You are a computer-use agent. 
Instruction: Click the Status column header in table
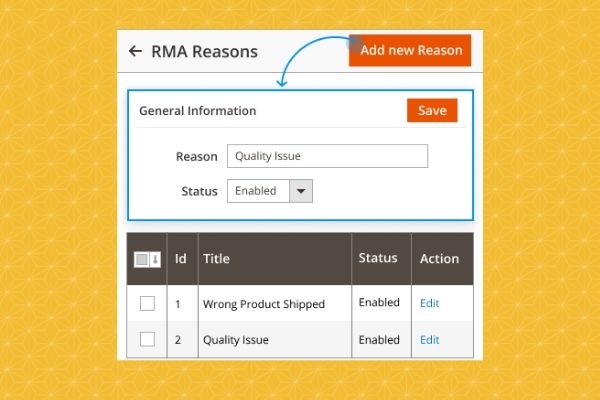pyautogui.click(x=378, y=259)
